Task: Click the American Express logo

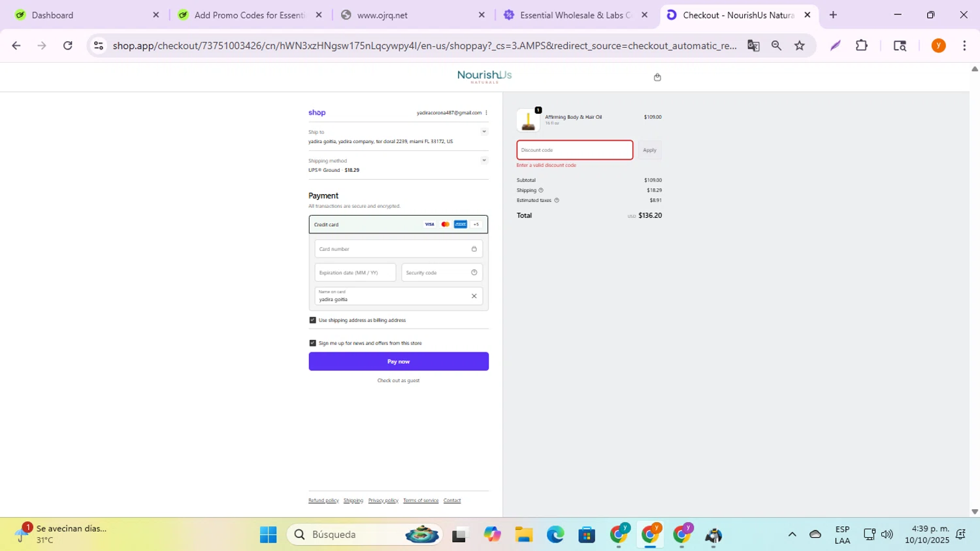Action: [x=461, y=224]
